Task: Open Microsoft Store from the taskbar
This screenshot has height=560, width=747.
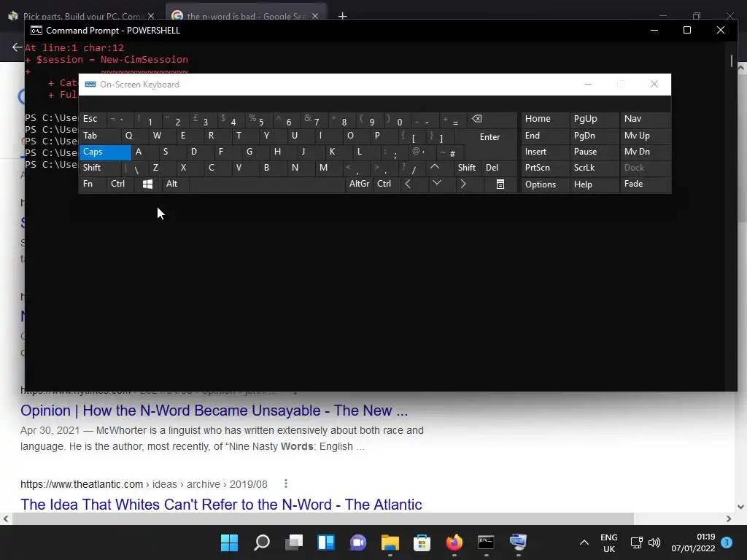Action: (422, 542)
